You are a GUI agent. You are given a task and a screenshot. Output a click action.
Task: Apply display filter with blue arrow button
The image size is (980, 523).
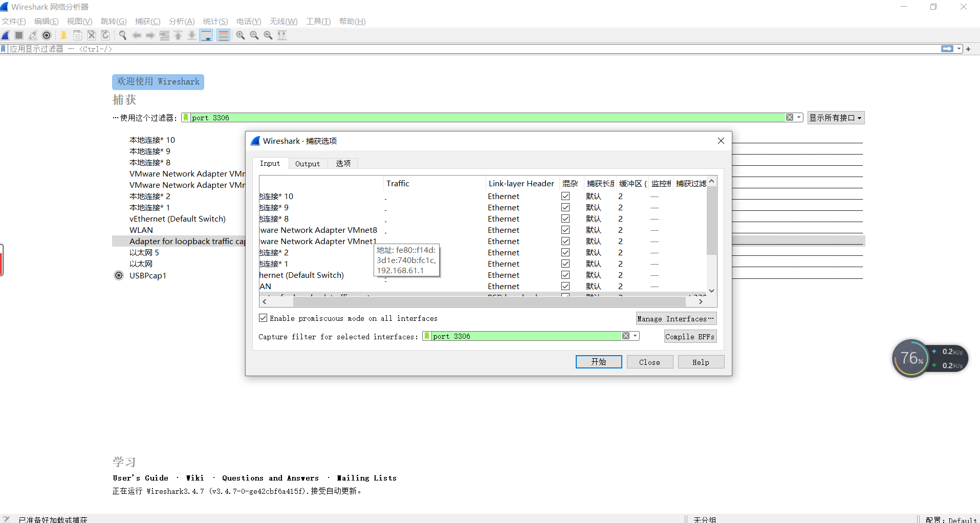[947, 49]
